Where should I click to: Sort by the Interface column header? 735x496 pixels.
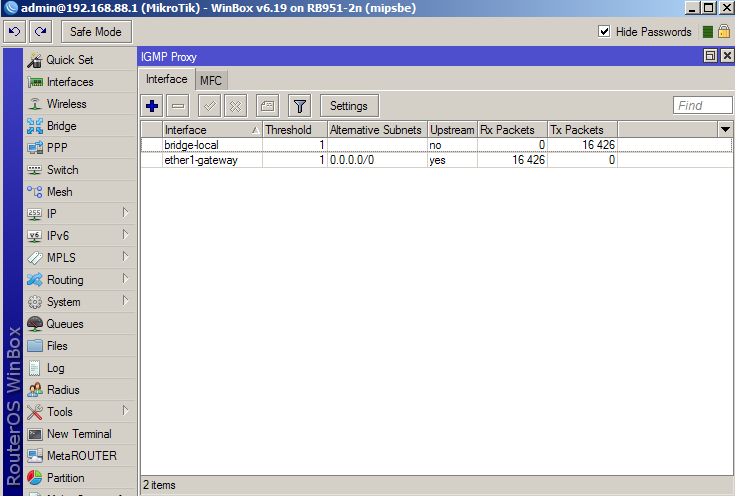[212, 130]
